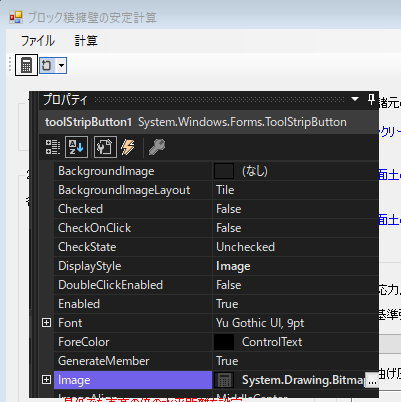Select the CheckOnClick property name

coord(94,228)
